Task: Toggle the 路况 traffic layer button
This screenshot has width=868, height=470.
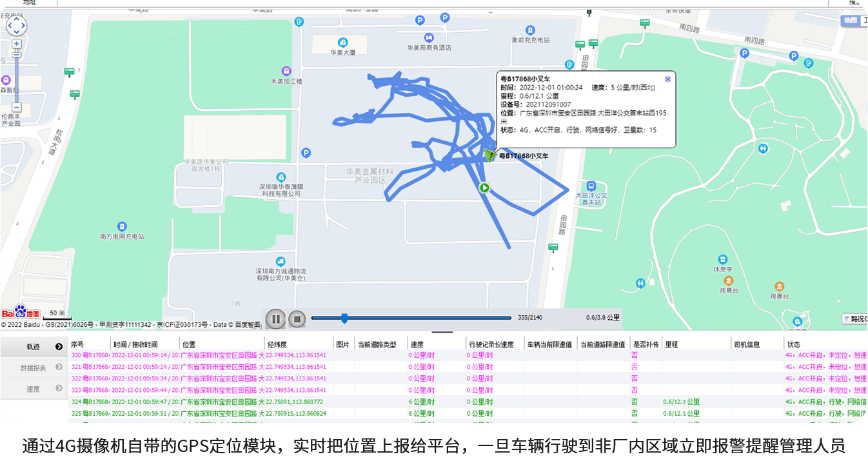Action: (x=855, y=318)
